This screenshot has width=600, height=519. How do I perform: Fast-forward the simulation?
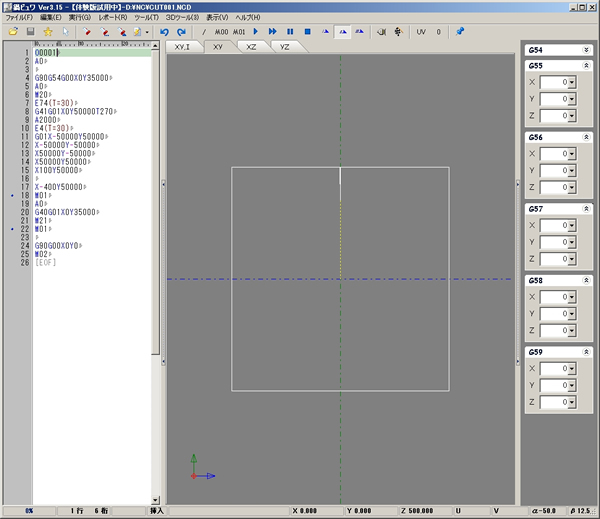point(272,31)
